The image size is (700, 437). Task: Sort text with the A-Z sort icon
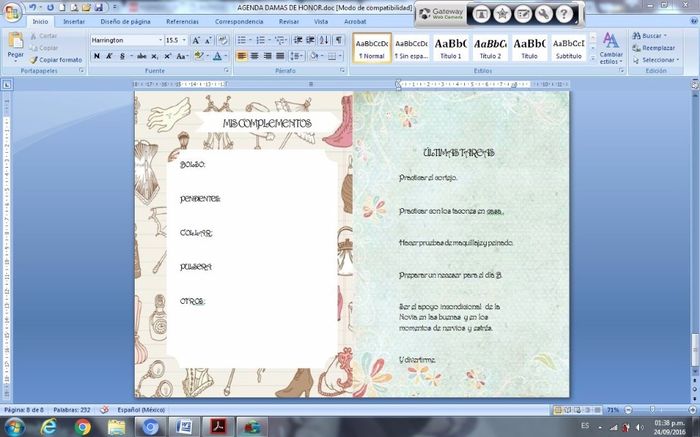coord(324,40)
